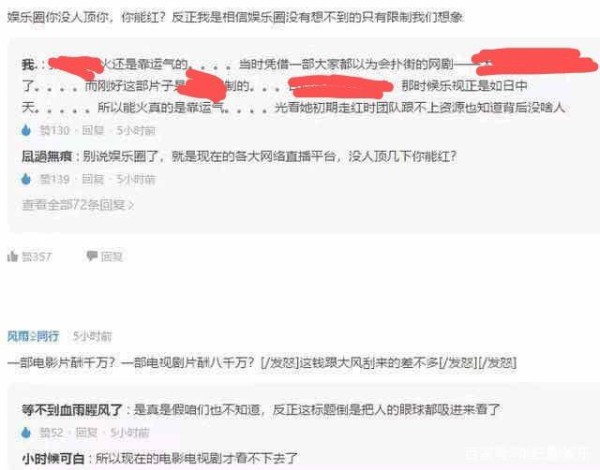Open profile of 小时候可白

coord(53,458)
